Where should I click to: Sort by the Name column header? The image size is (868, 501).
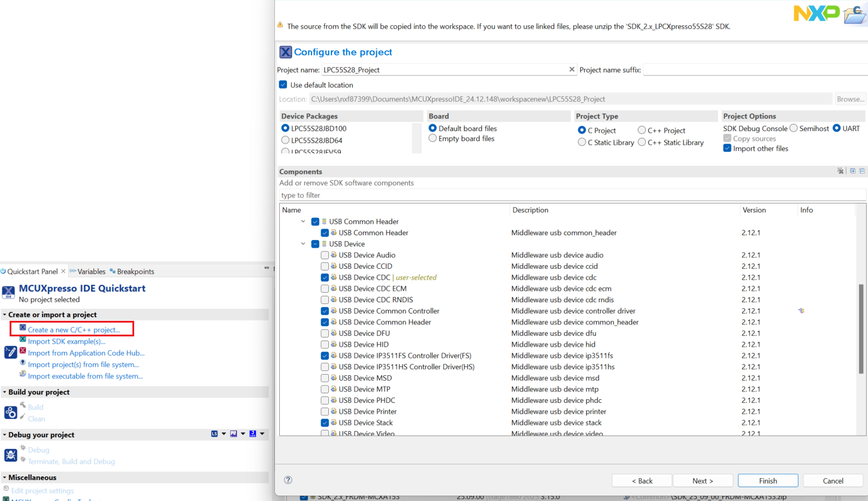click(x=394, y=210)
